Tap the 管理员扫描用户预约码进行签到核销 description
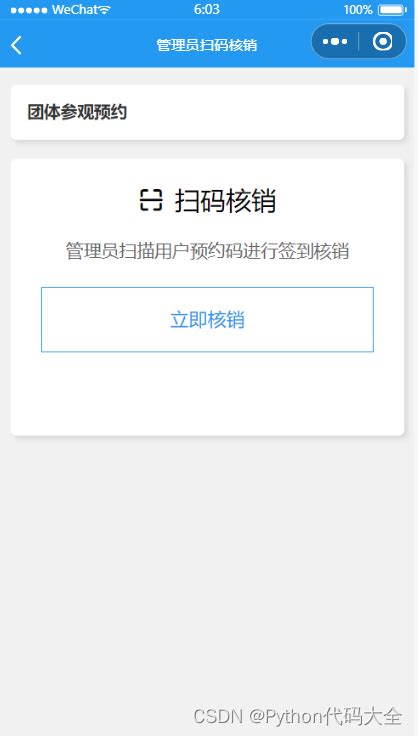418x736 pixels. 207,251
